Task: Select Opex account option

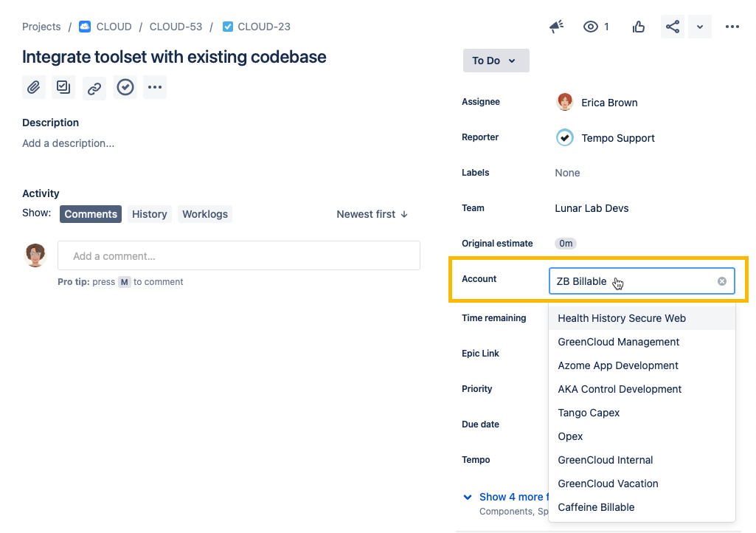Action: [x=642, y=436]
